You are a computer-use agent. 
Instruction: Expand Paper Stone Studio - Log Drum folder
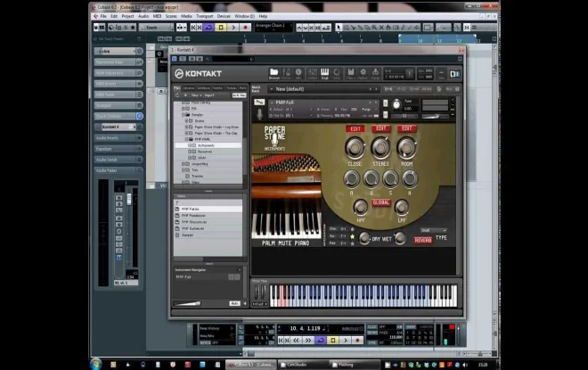coord(186,127)
